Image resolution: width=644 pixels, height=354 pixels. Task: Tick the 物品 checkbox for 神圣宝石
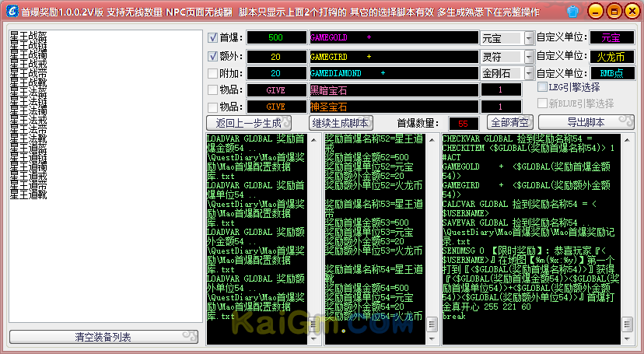(212, 107)
